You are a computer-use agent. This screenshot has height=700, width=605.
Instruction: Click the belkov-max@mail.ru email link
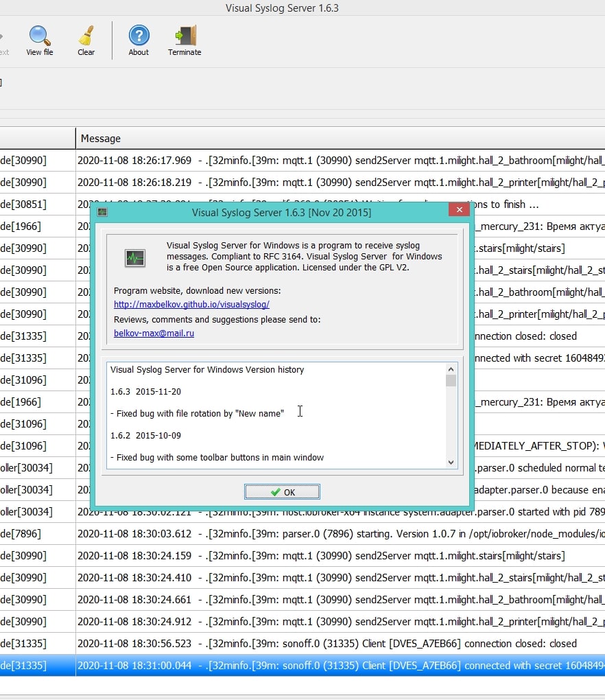tap(154, 333)
